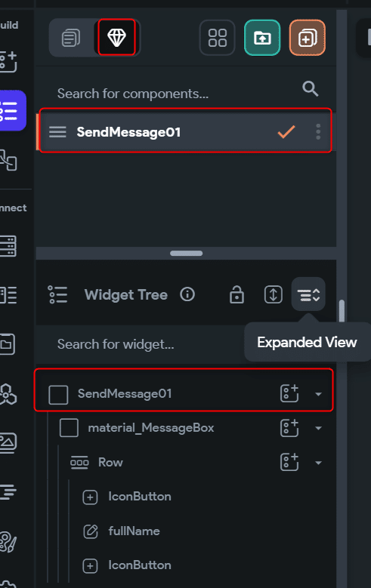Screen dimensions: 371x588
Task: Click the magnifier icon in component search
Action: coord(310,89)
